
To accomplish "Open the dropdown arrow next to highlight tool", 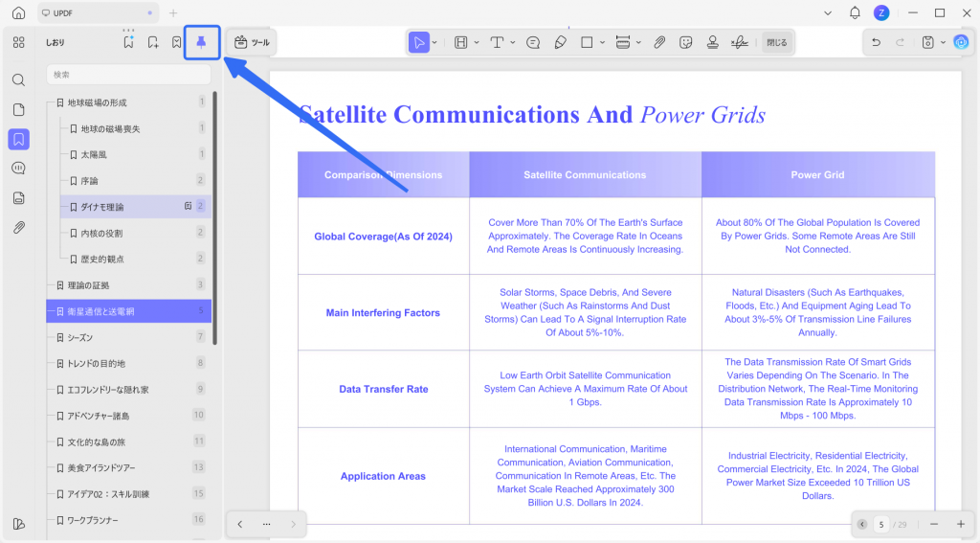I will 477,42.
